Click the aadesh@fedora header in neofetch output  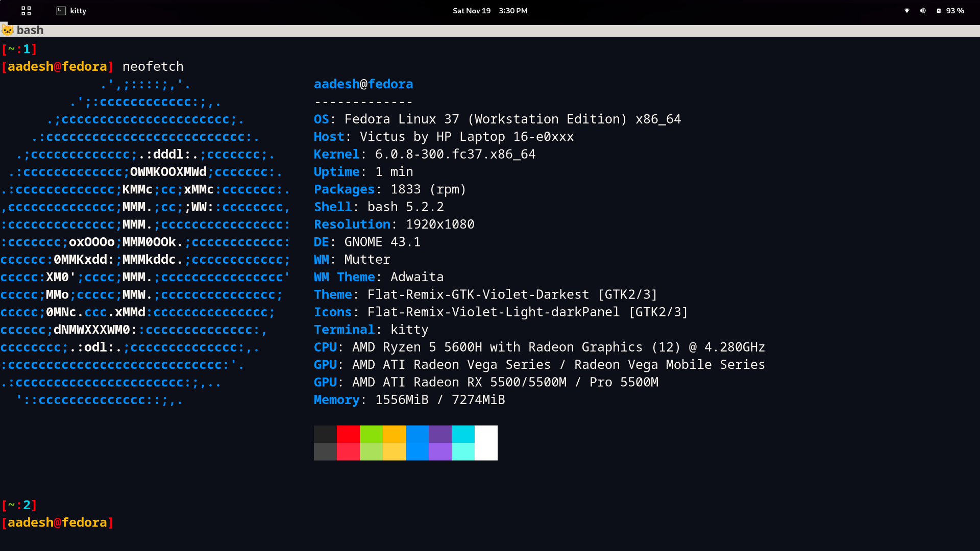point(363,84)
